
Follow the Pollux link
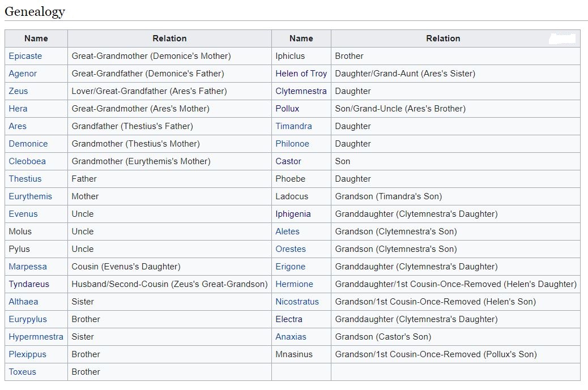tap(287, 109)
